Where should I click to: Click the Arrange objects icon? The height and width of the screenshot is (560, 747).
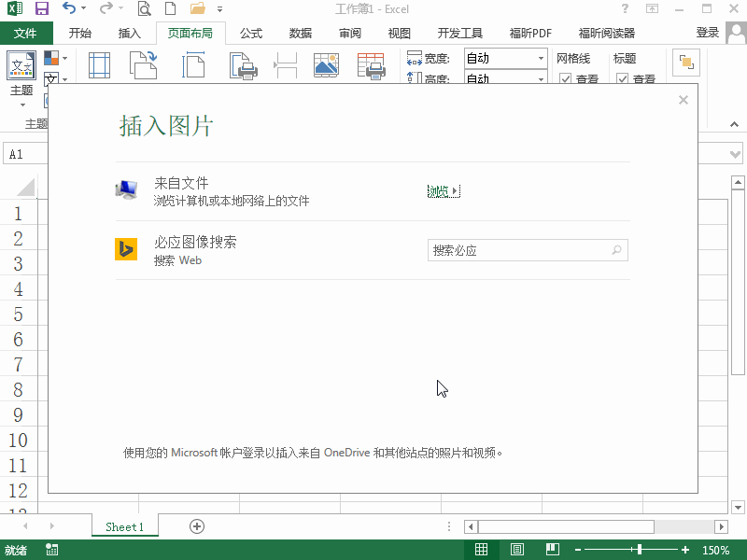point(686,63)
